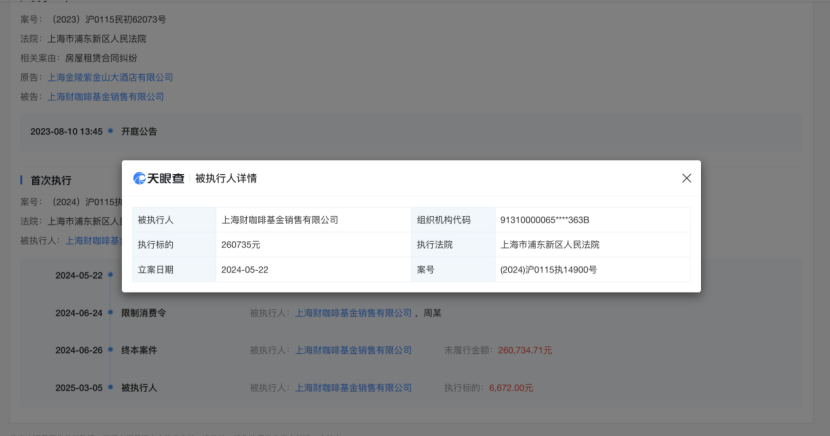Click the 组织机构代码 label cell
830x436 pixels.
click(453, 220)
